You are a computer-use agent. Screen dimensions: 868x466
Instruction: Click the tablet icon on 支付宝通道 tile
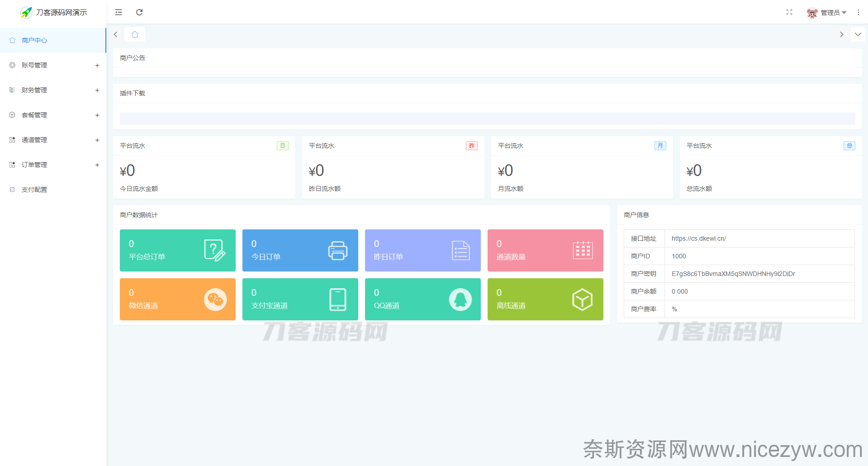pyautogui.click(x=338, y=300)
